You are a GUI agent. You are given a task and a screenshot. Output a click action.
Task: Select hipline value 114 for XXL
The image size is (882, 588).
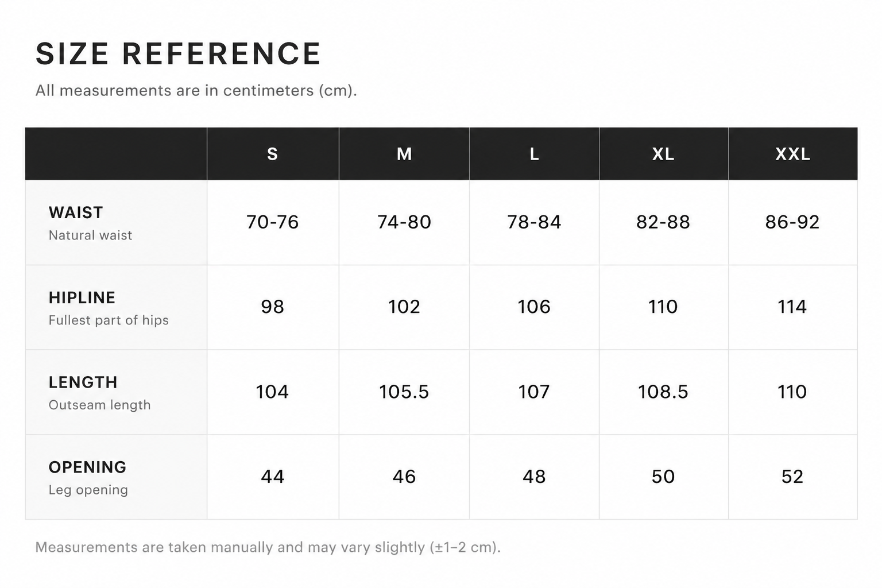[x=792, y=307]
